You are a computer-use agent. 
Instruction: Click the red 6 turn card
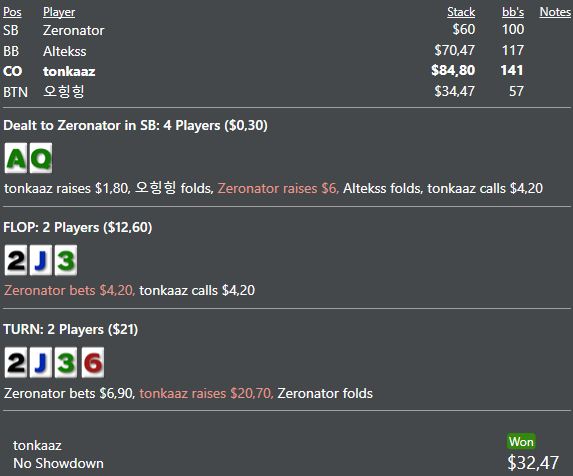point(93,362)
